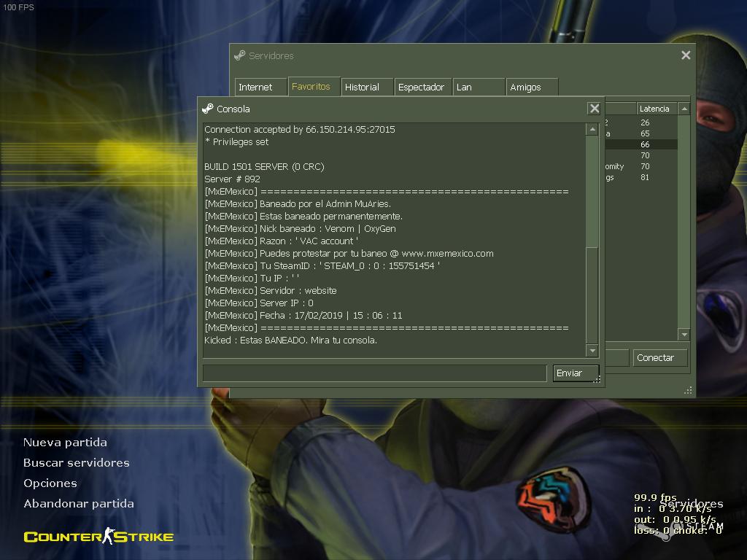Viewport: 747px width, 560px height.
Task: Click the Counter-Strike logo
Action: pyautogui.click(x=98, y=536)
